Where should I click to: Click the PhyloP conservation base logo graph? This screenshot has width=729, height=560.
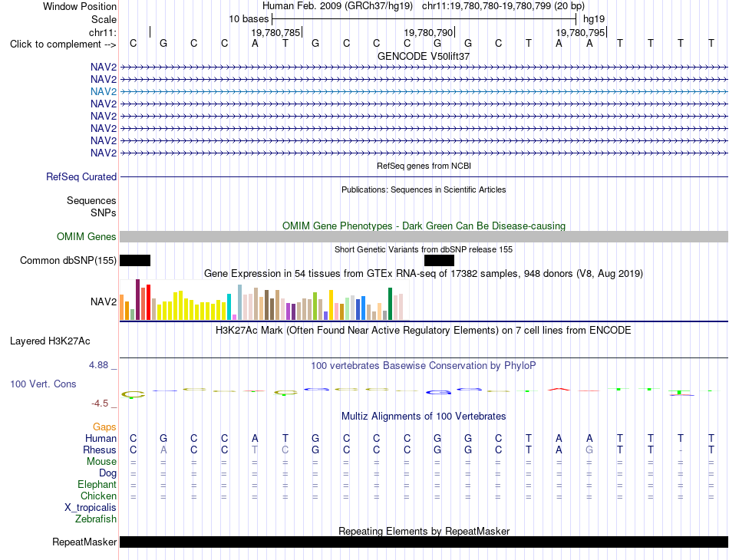424,392
